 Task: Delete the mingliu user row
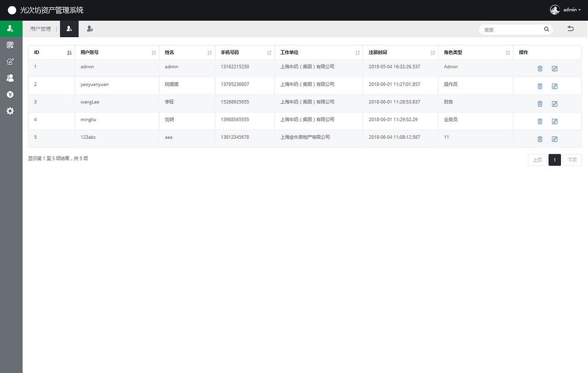[x=540, y=121]
